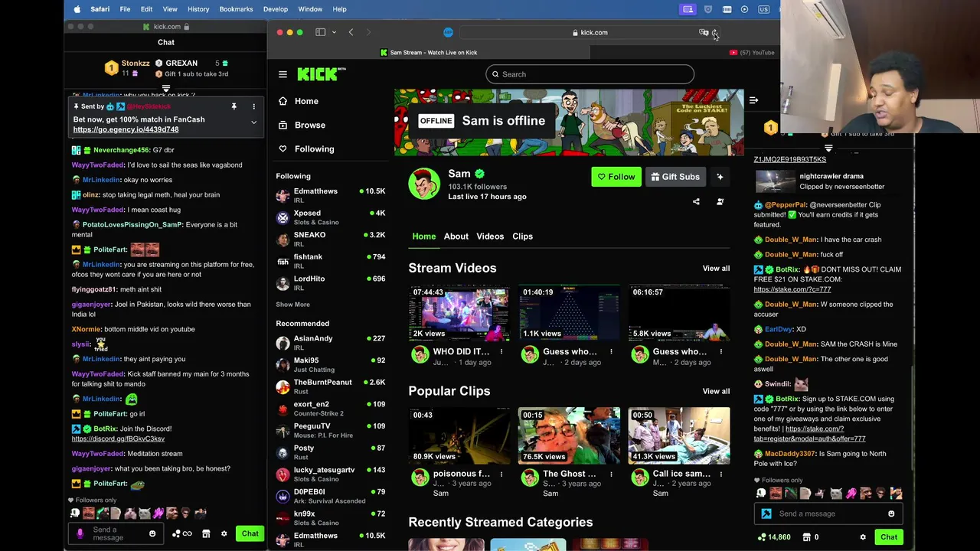Open emoji picker in left chat window
This screenshot has height=551, width=980.
point(152,533)
